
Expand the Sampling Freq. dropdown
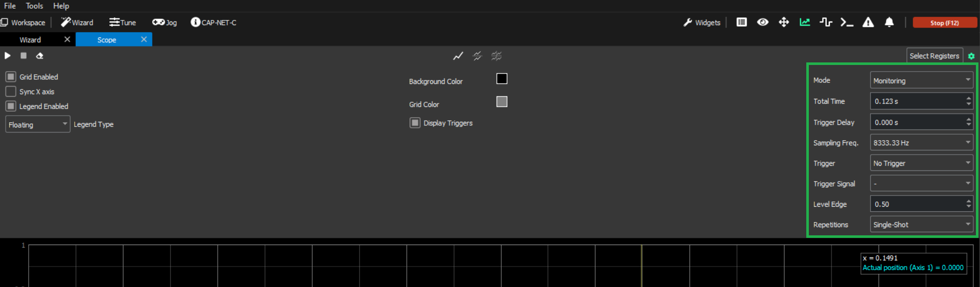[921, 143]
